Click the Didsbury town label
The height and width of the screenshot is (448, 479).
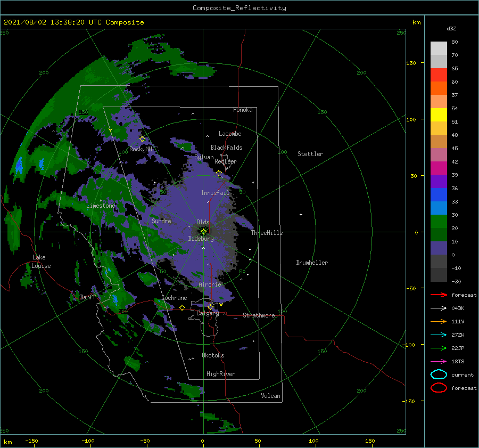pos(201,239)
